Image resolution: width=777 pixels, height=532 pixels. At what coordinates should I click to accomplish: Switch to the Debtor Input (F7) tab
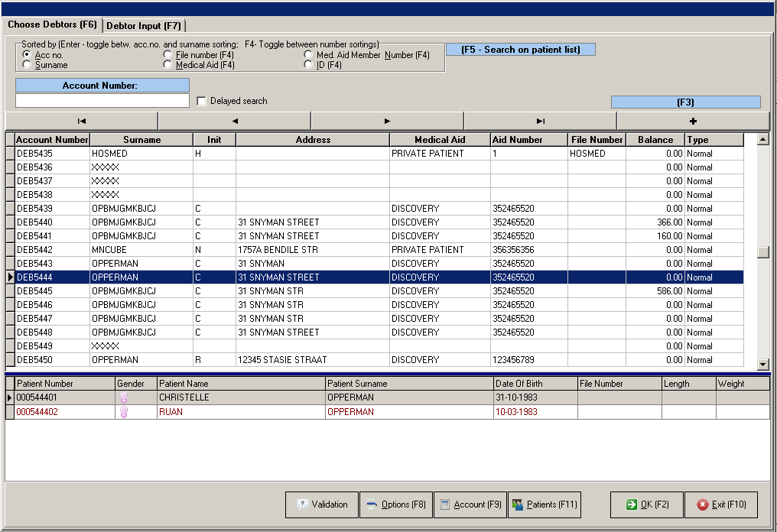pos(145,24)
